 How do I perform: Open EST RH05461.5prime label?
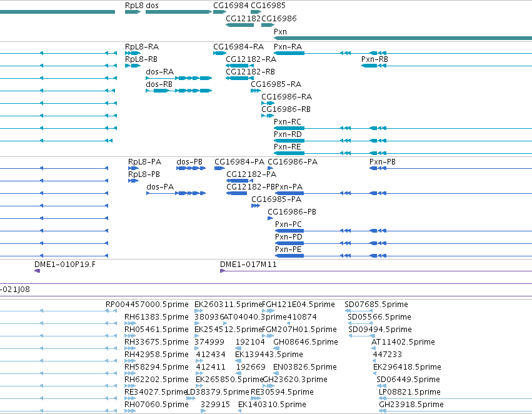coord(156,330)
